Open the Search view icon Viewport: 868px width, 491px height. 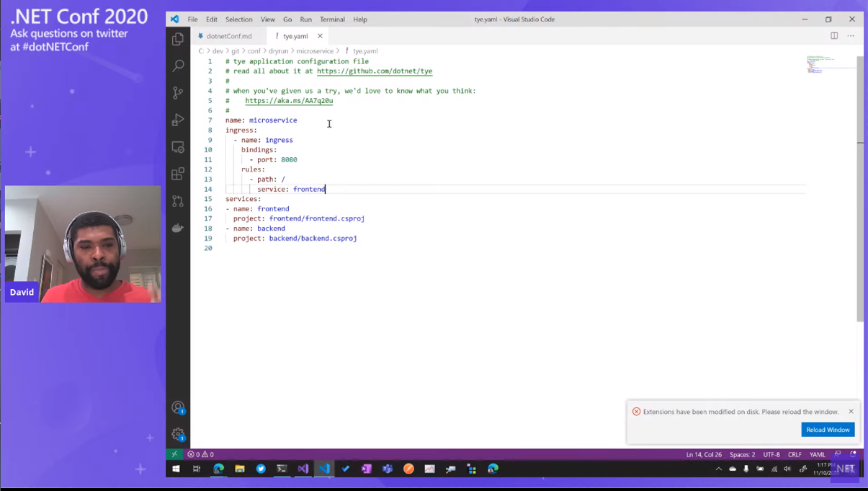[x=178, y=66]
